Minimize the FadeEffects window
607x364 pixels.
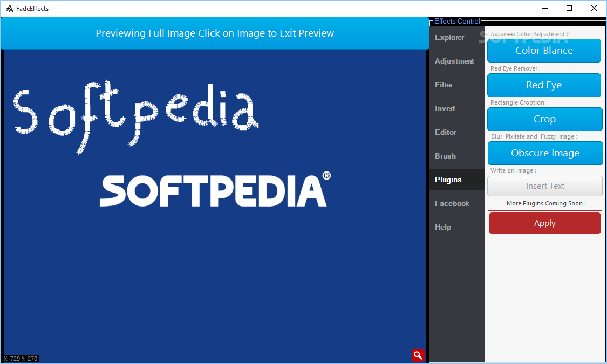coord(544,8)
